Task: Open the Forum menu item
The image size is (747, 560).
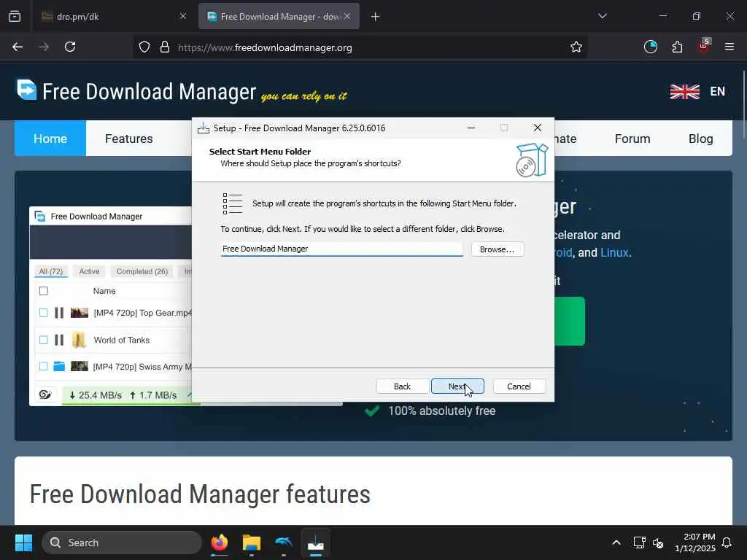Action: pos(632,139)
